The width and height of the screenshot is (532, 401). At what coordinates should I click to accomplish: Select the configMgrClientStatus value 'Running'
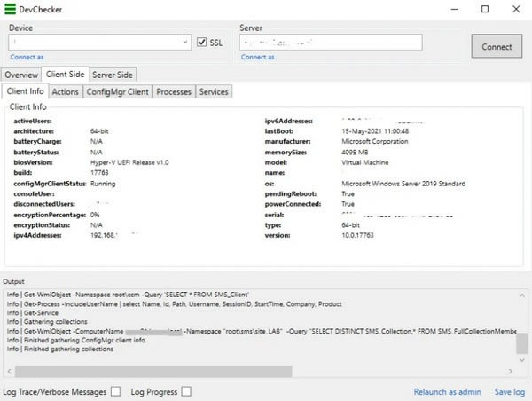click(103, 184)
